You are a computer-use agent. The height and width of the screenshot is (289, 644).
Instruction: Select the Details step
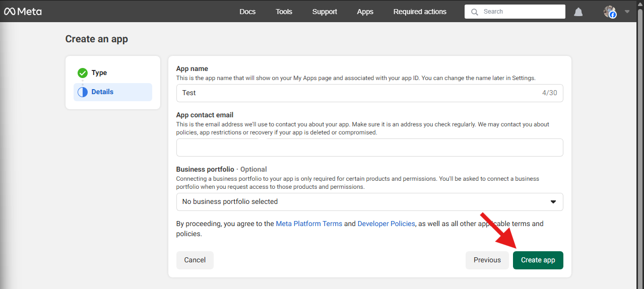point(113,92)
